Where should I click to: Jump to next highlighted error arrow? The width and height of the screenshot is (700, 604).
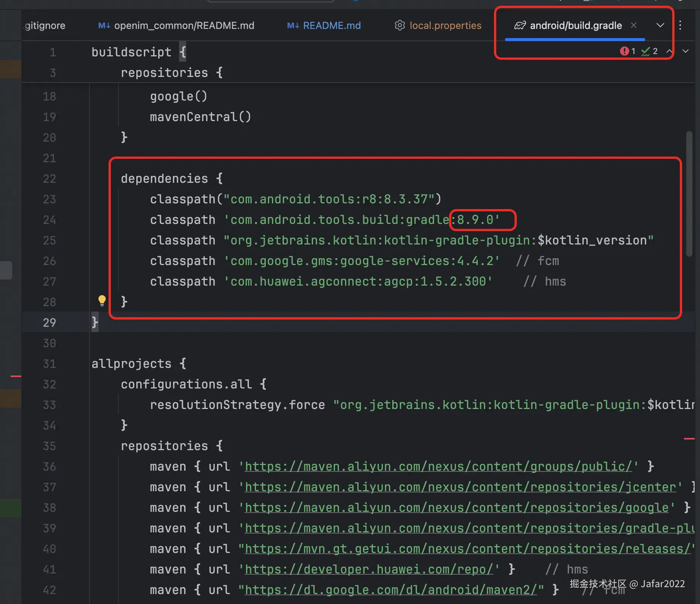[x=686, y=51]
